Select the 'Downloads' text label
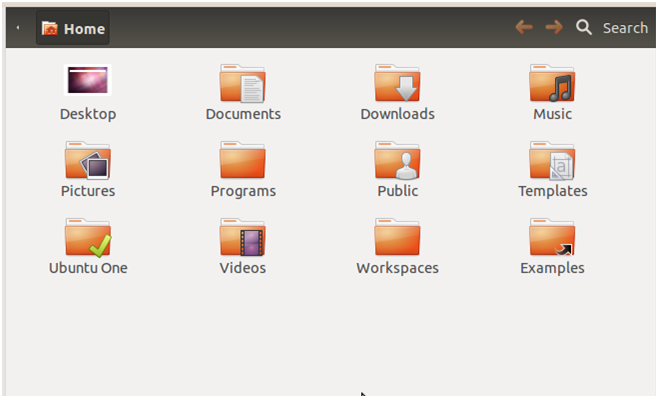The width and height of the screenshot is (658, 398). click(x=397, y=114)
